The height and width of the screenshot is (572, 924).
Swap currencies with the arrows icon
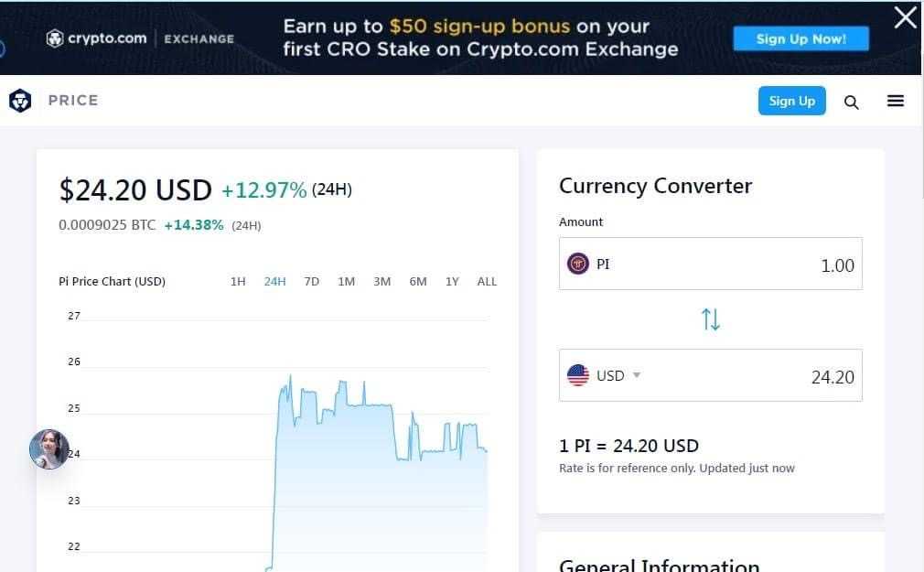point(711,319)
